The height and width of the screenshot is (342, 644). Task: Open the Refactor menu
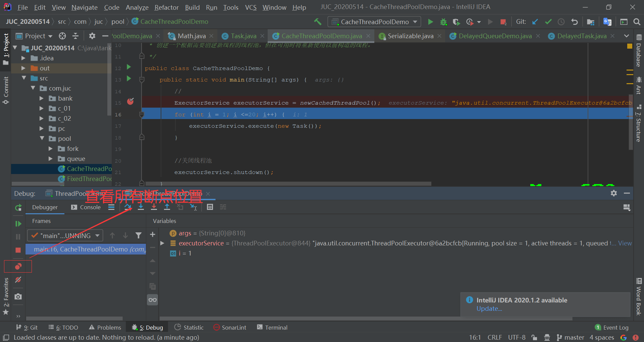(x=166, y=7)
